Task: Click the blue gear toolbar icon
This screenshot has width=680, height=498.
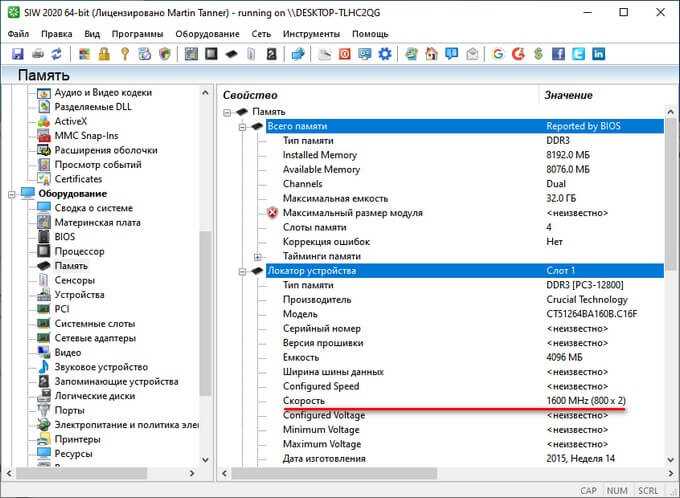Action: (385, 54)
